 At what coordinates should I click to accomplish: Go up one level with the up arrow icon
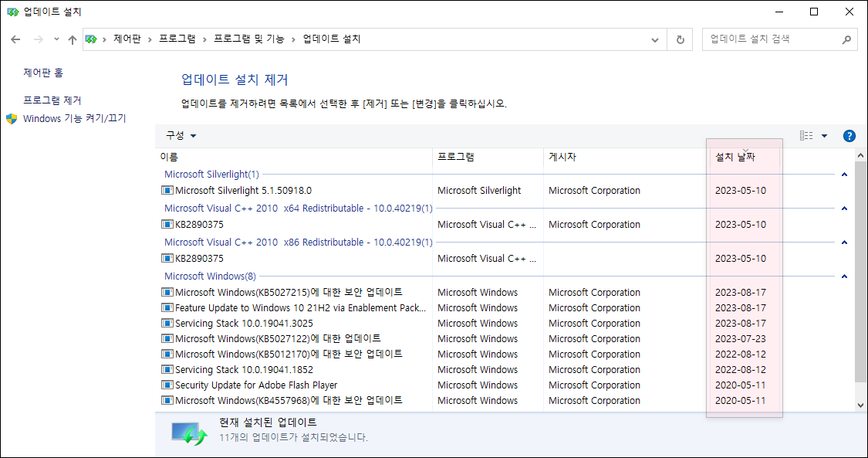72,39
